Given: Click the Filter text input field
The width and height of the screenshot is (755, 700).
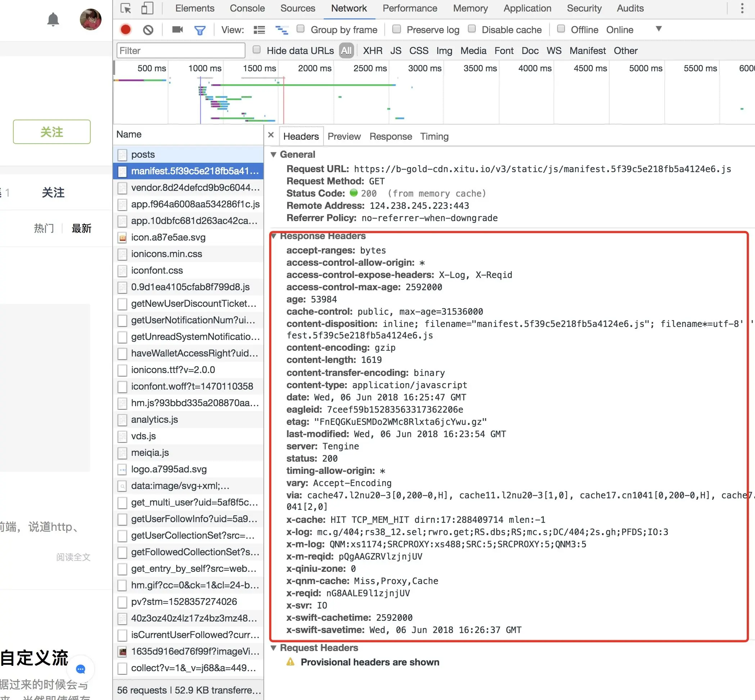Looking at the screenshot, I should (x=181, y=51).
